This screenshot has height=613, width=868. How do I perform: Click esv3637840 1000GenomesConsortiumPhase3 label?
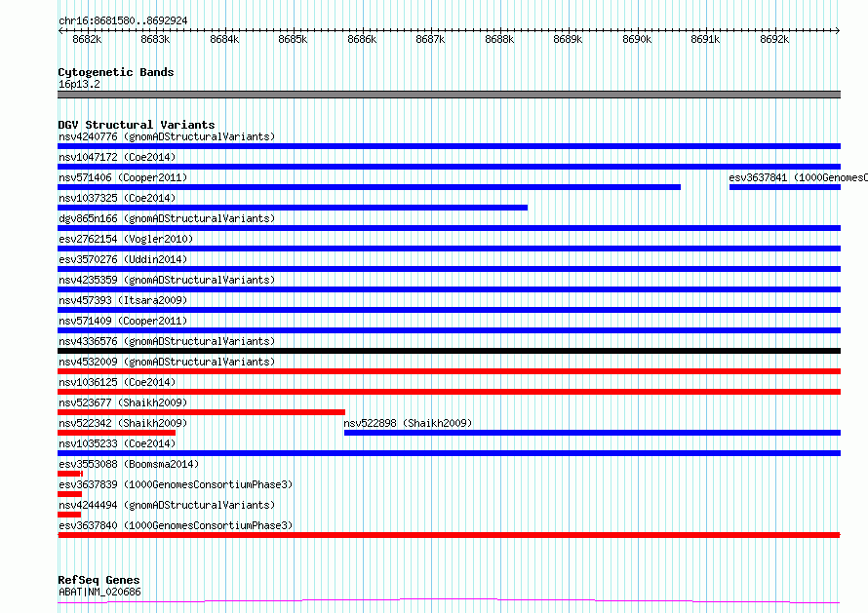176,525
